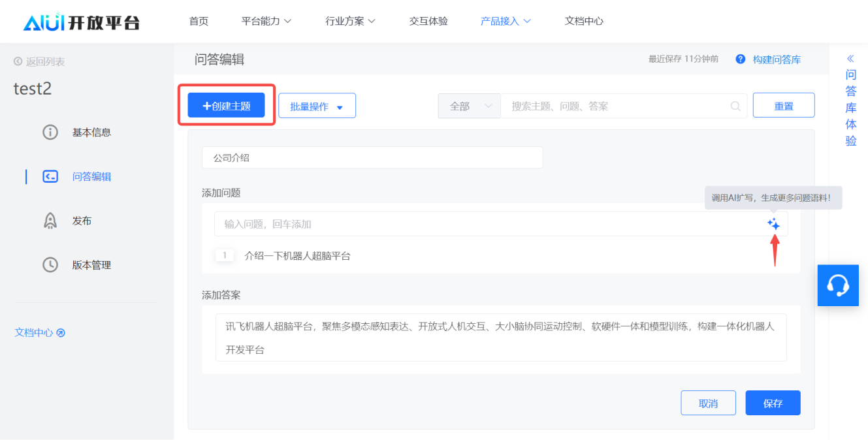This screenshot has height=440, width=868.
Task: Click 取消 to cancel editing
Action: (708, 403)
